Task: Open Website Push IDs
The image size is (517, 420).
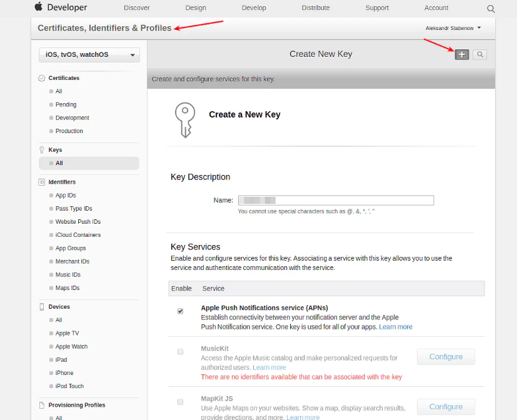Action: 78,222
